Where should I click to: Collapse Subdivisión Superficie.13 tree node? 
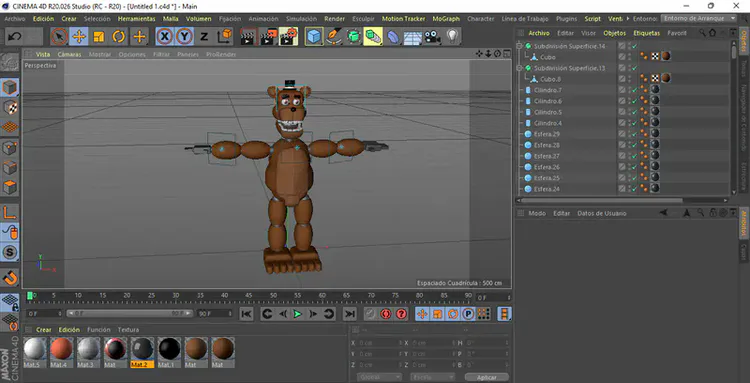tap(519, 68)
